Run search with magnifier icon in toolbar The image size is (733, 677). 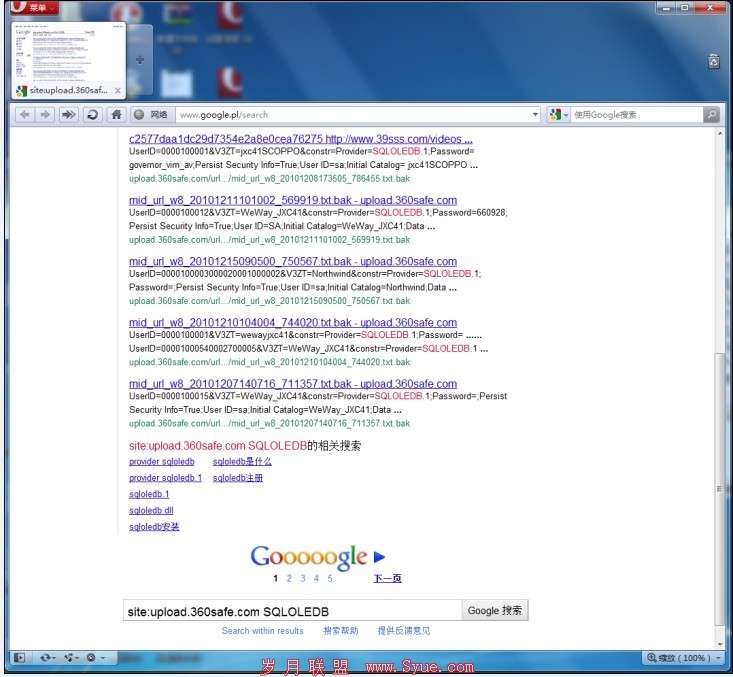pos(711,115)
